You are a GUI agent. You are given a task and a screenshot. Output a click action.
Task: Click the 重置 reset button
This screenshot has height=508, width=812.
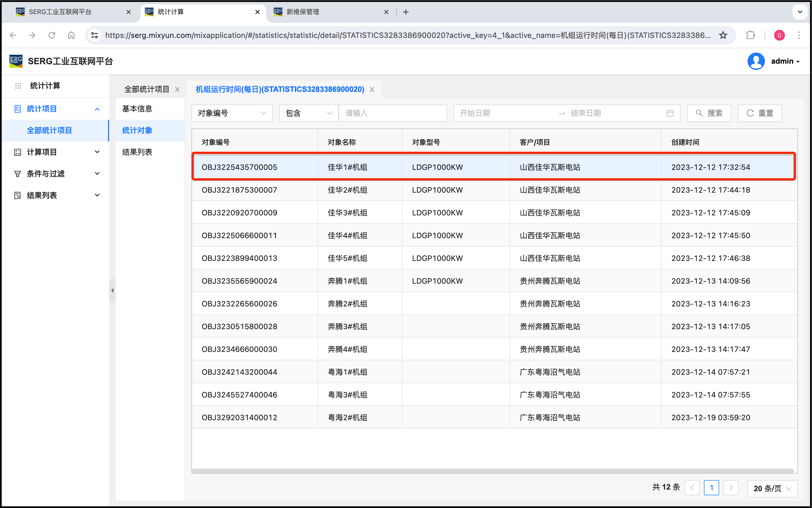click(x=760, y=113)
